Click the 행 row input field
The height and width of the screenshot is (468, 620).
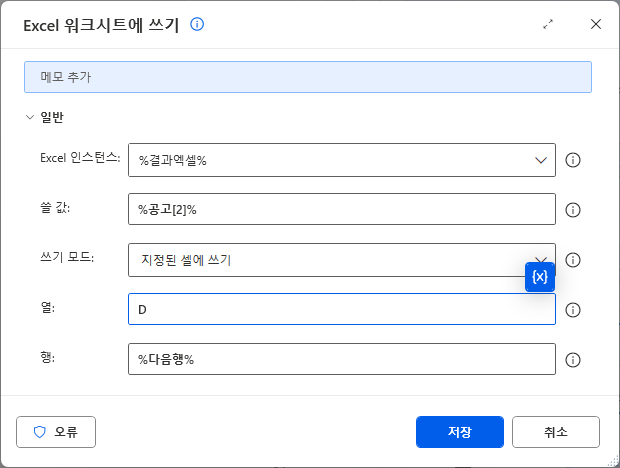[342, 359]
